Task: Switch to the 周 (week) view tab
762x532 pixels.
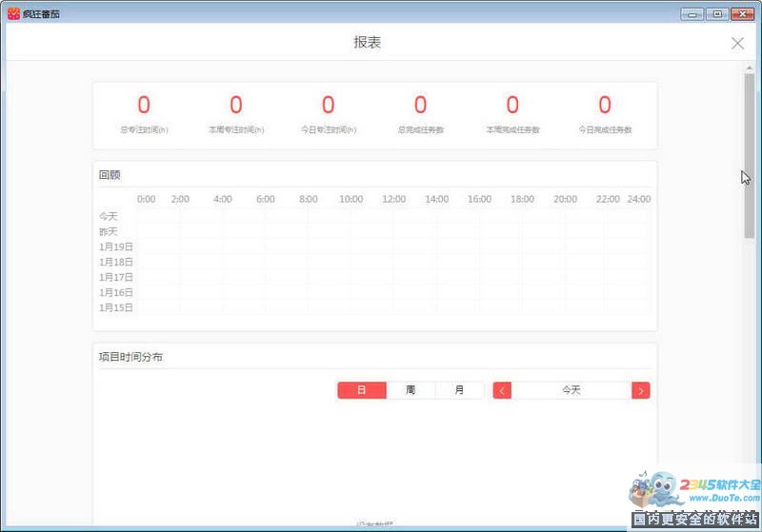Action: pos(411,390)
